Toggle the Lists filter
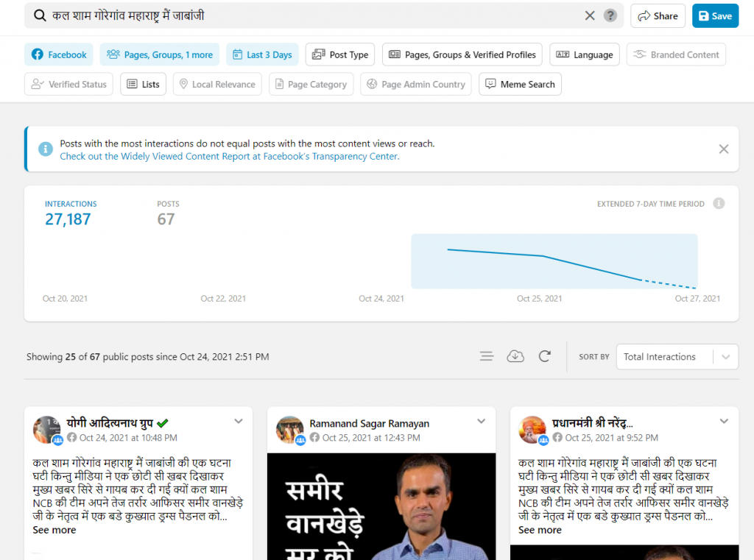 click(143, 84)
